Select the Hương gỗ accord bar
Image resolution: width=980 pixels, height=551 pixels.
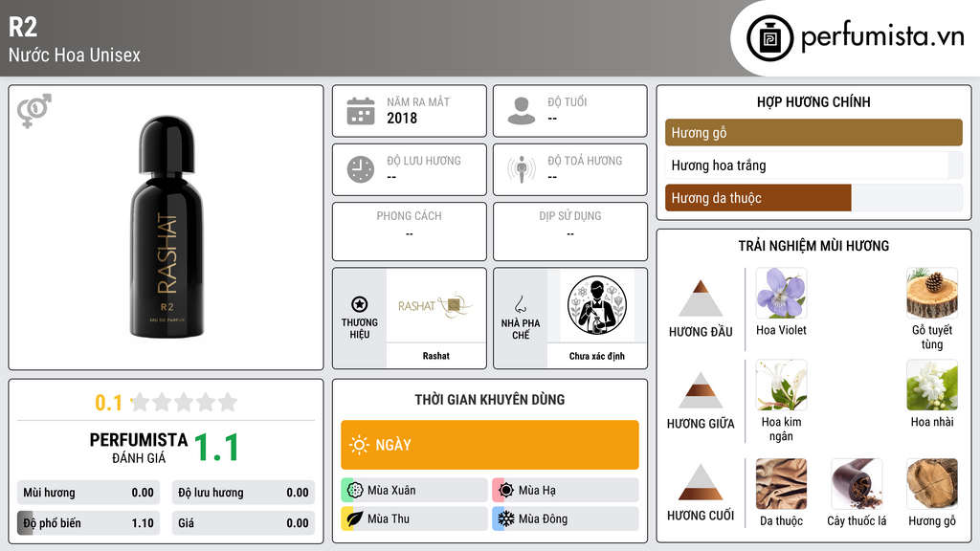(x=813, y=132)
